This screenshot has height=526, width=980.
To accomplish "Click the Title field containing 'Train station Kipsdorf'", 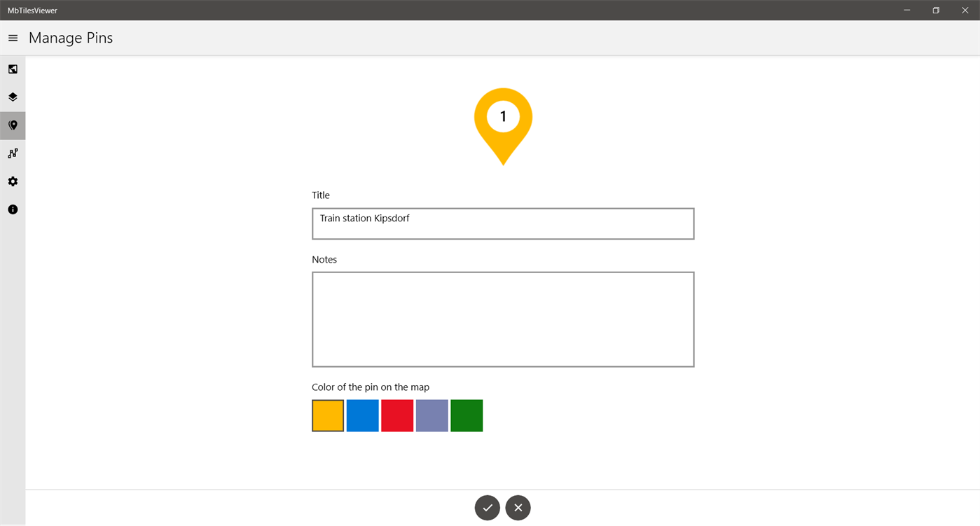I will pyautogui.click(x=502, y=223).
